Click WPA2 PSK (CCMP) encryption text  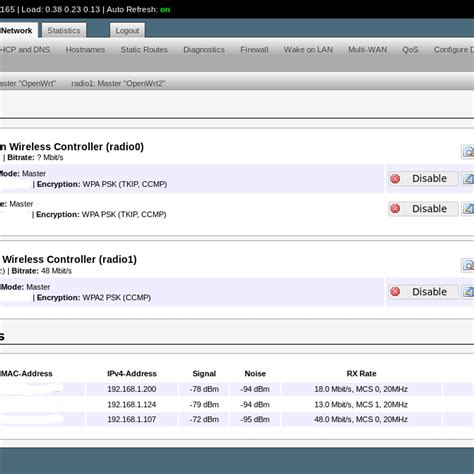(117, 297)
